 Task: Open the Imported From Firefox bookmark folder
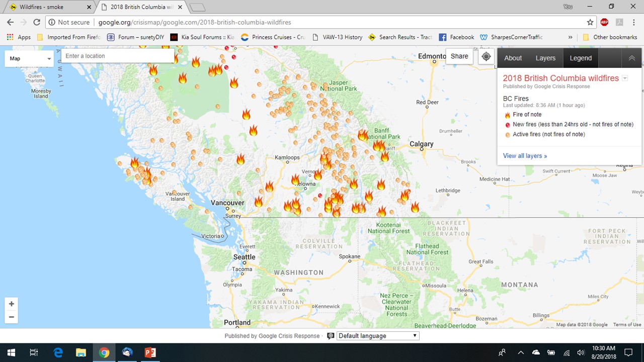coord(69,37)
